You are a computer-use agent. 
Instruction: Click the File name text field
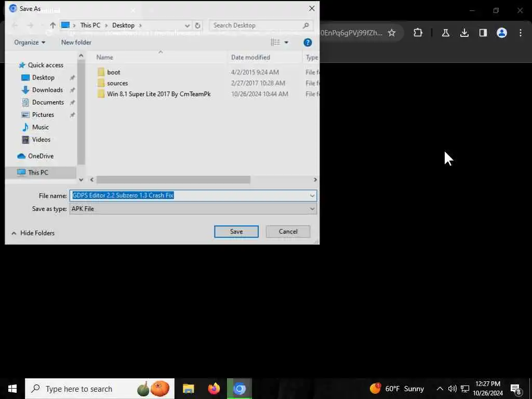[193, 196]
